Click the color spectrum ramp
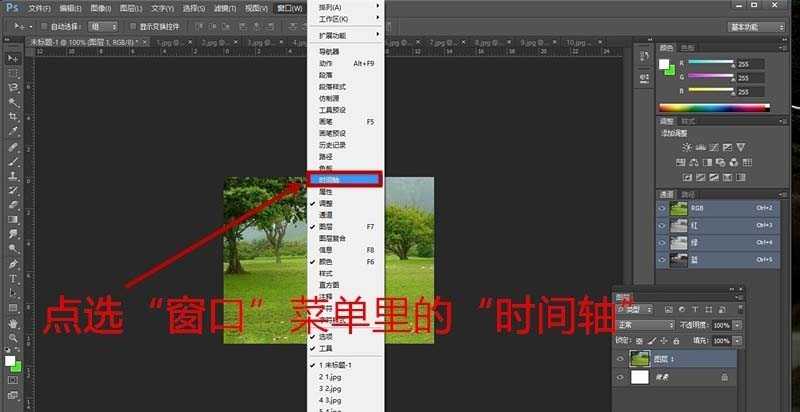The height and width of the screenshot is (412, 800). 714,108
